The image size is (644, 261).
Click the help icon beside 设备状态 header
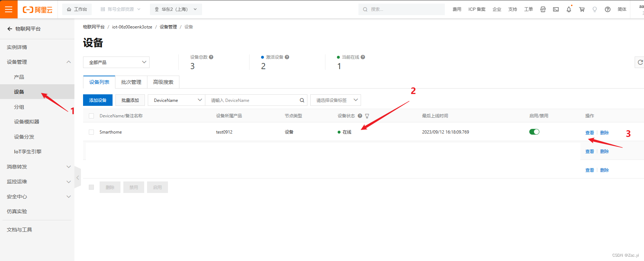tap(360, 116)
